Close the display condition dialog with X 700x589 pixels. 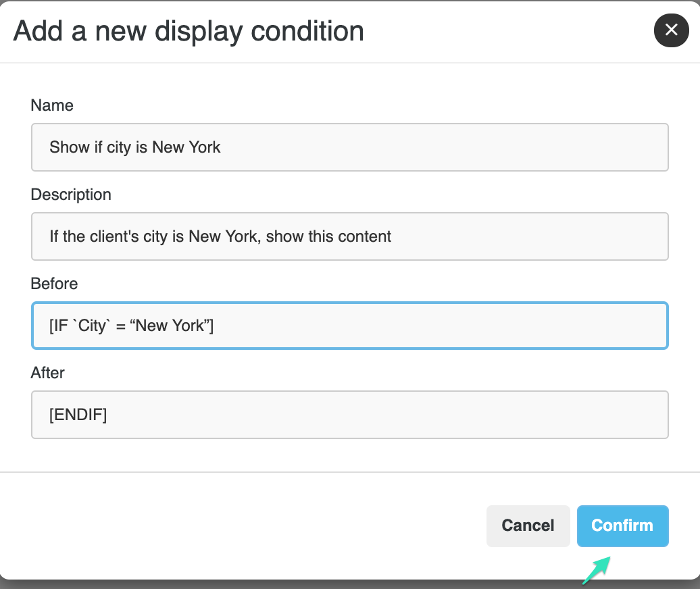(x=671, y=30)
